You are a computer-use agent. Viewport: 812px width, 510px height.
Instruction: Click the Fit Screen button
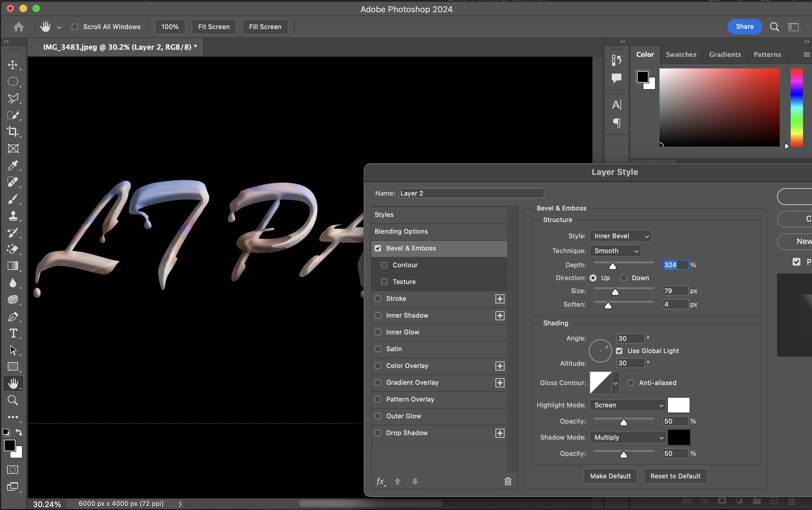(214, 26)
